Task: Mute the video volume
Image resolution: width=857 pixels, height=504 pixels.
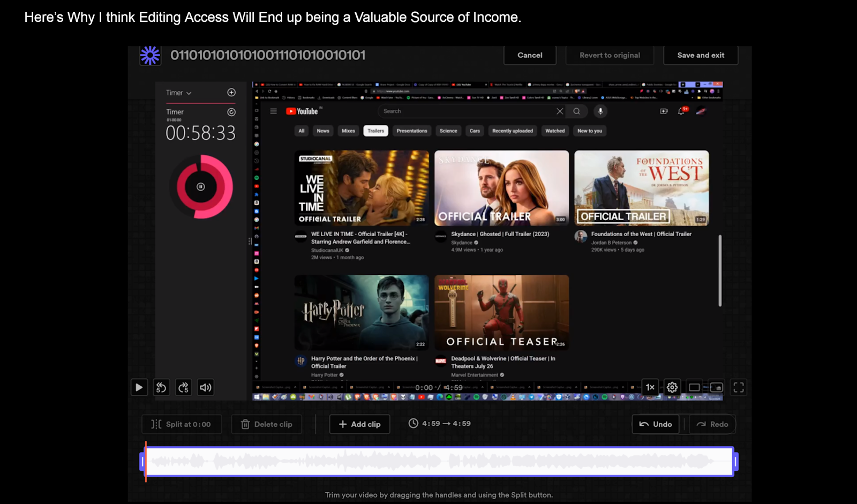Action: point(206,387)
